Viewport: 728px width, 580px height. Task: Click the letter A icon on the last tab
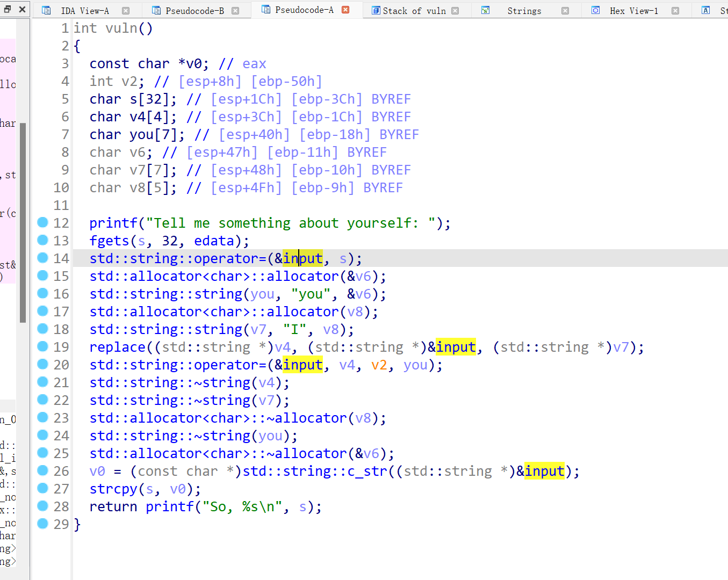click(x=705, y=10)
